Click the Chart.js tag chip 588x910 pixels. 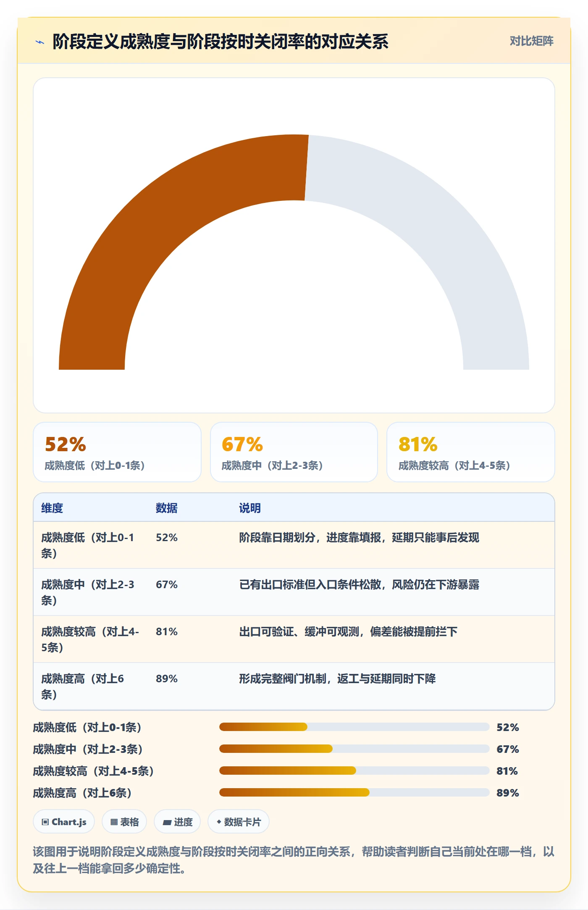coord(64,821)
